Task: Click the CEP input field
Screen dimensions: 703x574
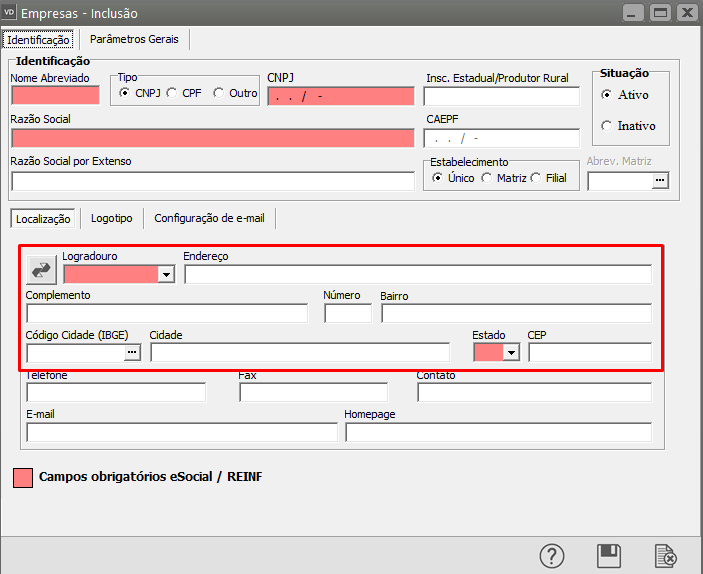Action: (x=590, y=352)
